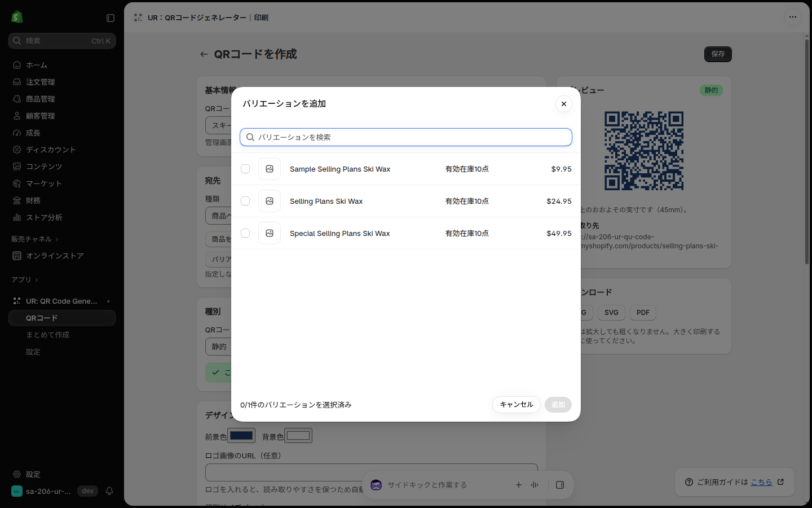The height and width of the screenshot is (508, 812).
Task: Click the voice waveform icon in Sidekick bar
Action: pyautogui.click(x=535, y=485)
